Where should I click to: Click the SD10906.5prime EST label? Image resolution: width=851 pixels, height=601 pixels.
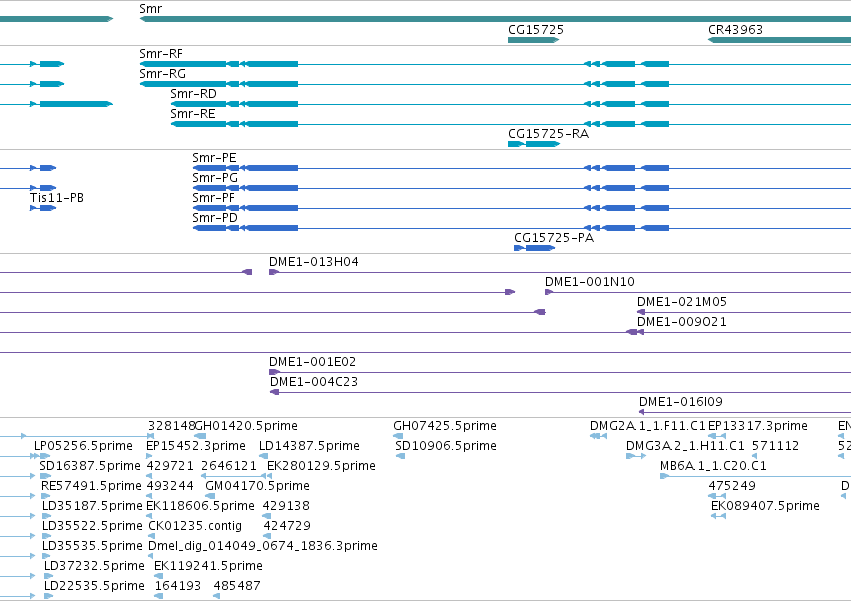(446, 446)
